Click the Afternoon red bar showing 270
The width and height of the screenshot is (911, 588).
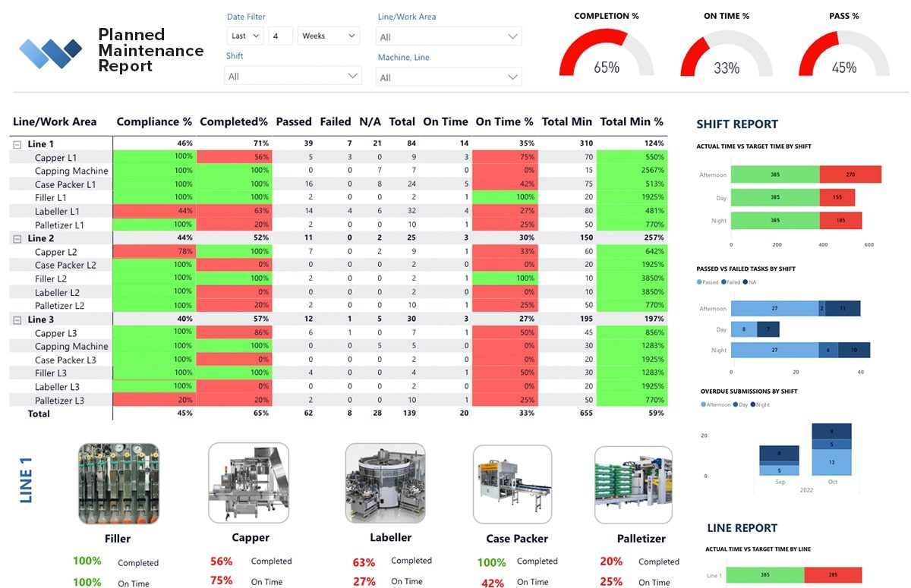pyautogui.click(x=850, y=175)
